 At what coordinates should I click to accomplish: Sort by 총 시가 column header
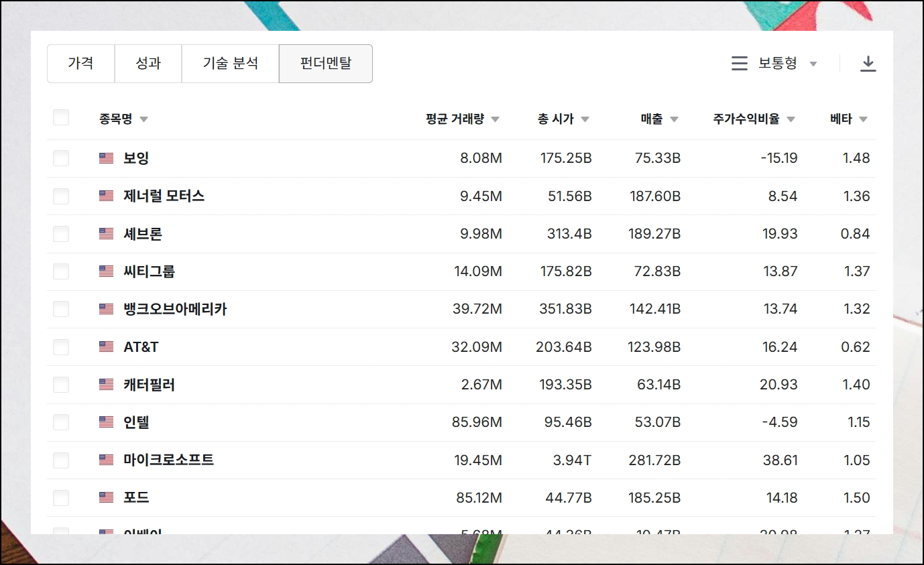(563, 119)
